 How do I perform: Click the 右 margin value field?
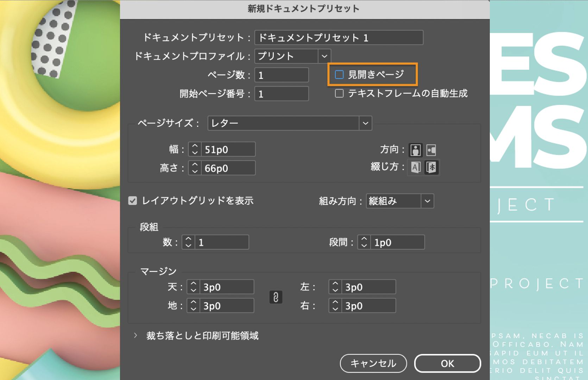(x=369, y=306)
